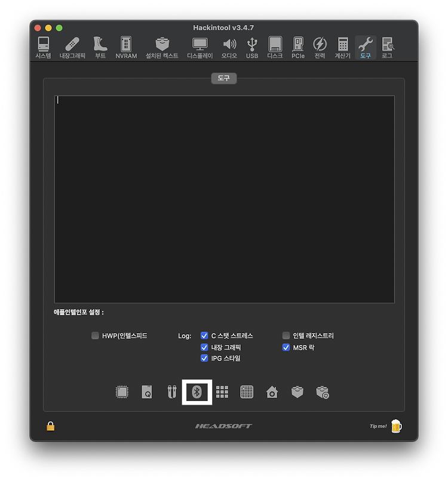The width and height of the screenshot is (448, 481).
Task: Open the NVRAM tab
Action: [126, 48]
